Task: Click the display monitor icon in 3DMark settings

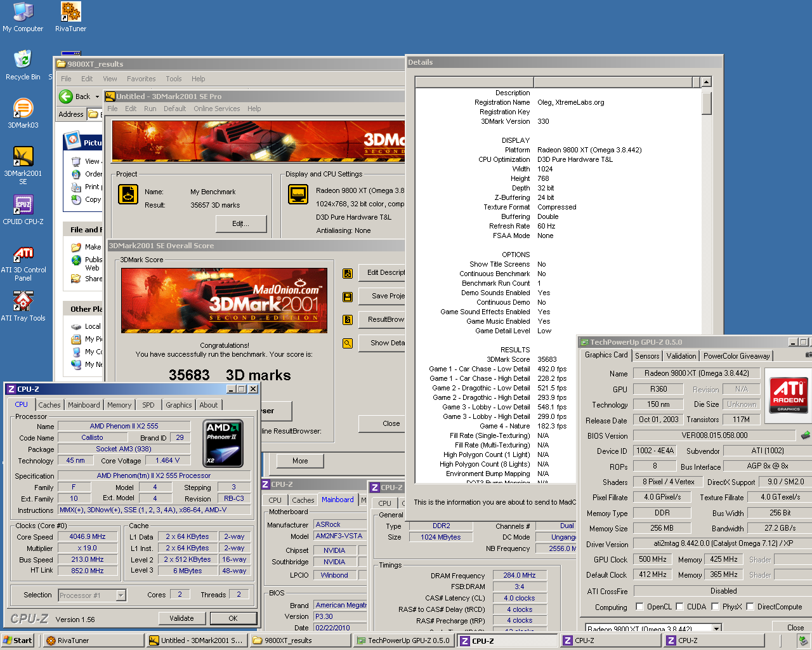Action: point(298,194)
